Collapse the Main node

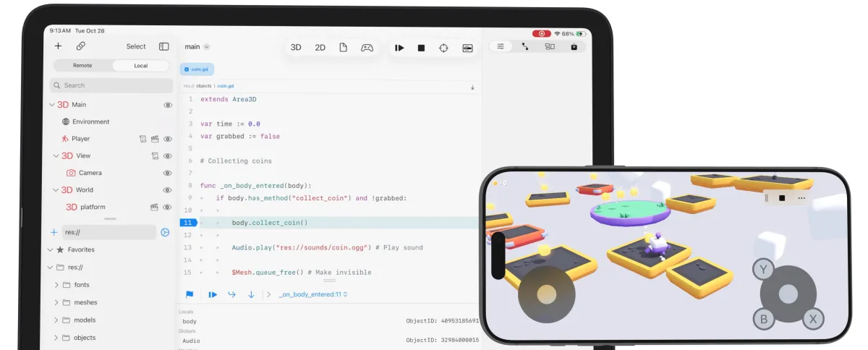[x=51, y=105]
